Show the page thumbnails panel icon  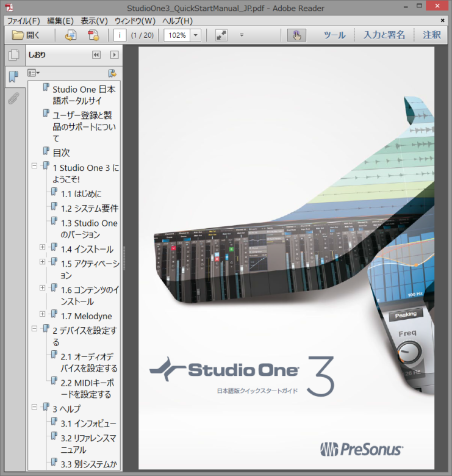(x=14, y=55)
